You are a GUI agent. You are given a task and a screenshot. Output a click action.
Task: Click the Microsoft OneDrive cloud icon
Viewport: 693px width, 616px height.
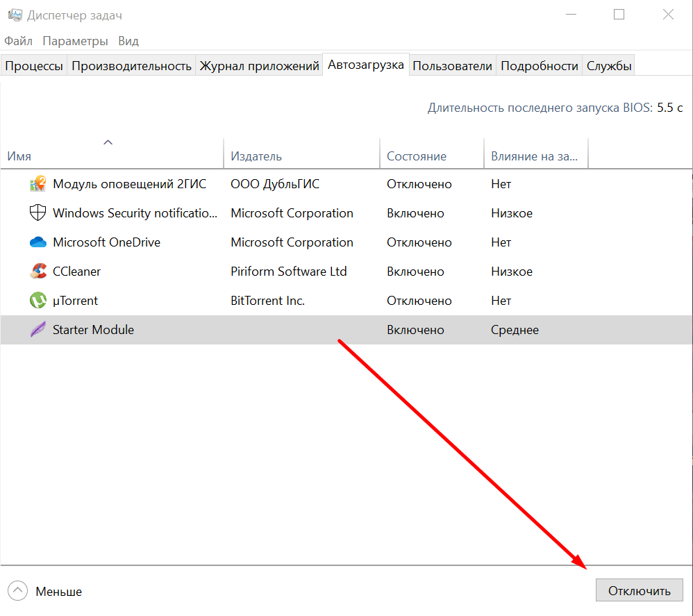pos(38,242)
